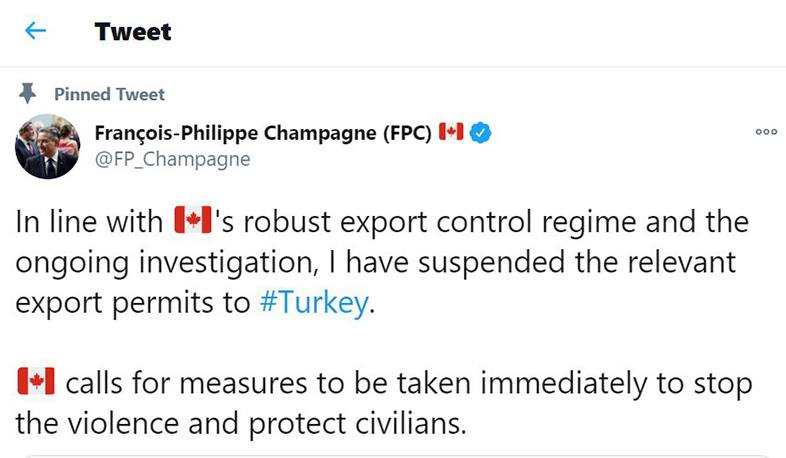This screenshot has width=786, height=458.
Task: Click the "Tweet" page heading
Action: [x=133, y=31]
